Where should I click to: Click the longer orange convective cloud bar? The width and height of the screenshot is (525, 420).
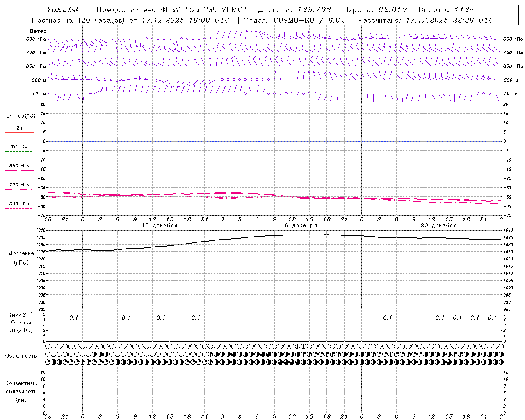coord(460,411)
